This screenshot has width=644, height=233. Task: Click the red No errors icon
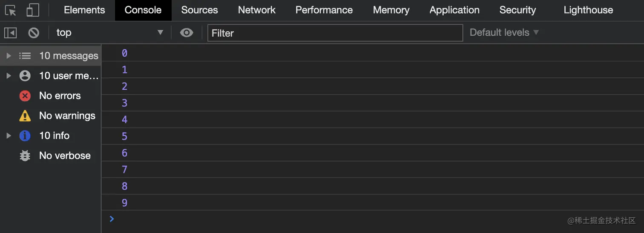pos(25,96)
